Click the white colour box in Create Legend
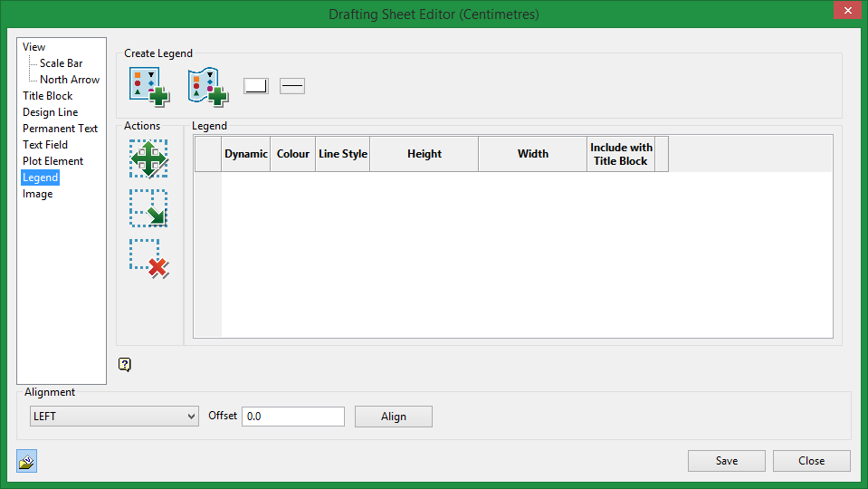This screenshot has height=489, width=868. coord(256,85)
